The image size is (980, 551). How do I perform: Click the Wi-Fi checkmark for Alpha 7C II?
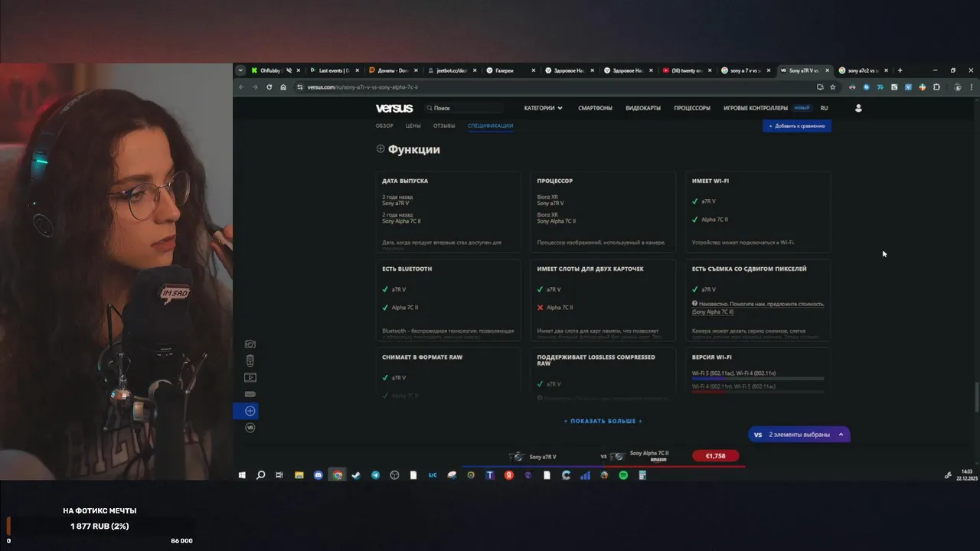click(x=695, y=220)
